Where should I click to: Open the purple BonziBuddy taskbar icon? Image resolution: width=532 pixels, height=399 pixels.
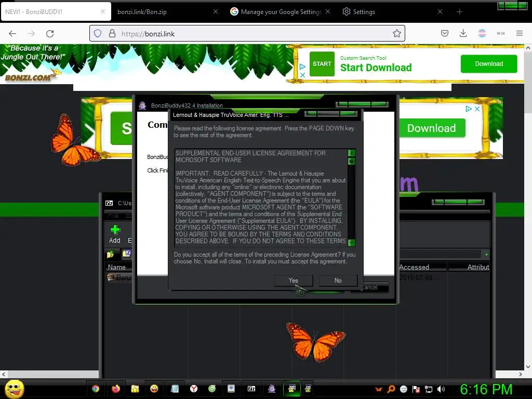pyautogui.click(x=272, y=389)
